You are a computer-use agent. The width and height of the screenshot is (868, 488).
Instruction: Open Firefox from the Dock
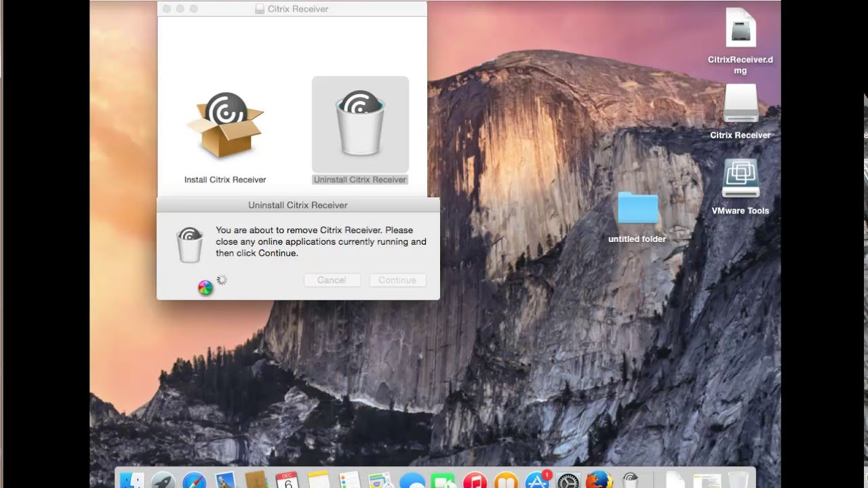[599, 480]
